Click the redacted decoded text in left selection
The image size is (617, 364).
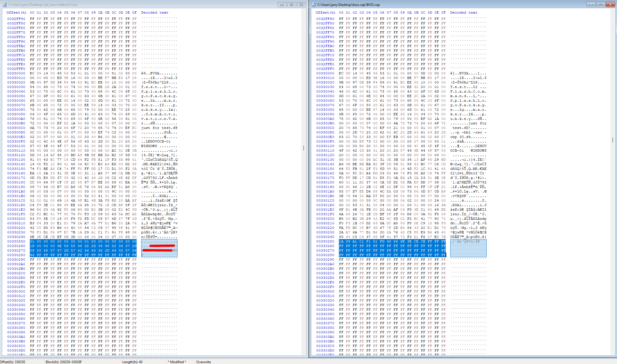tap(159, 248)
